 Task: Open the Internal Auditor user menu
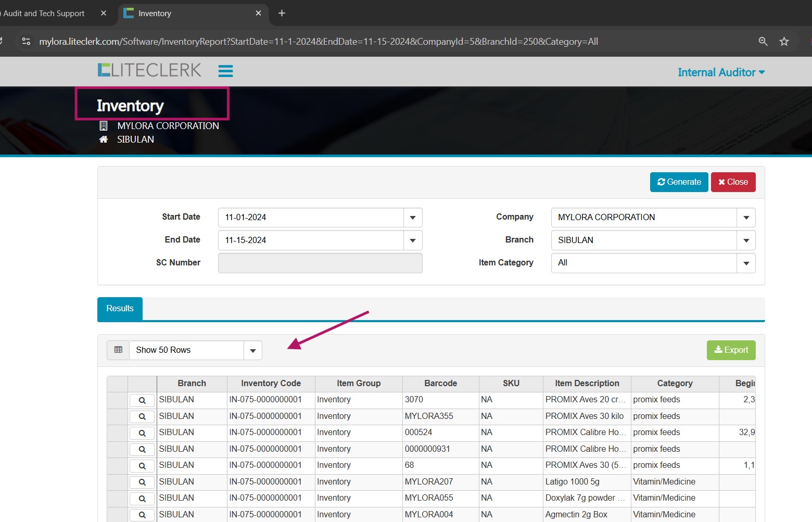[721, 72]
